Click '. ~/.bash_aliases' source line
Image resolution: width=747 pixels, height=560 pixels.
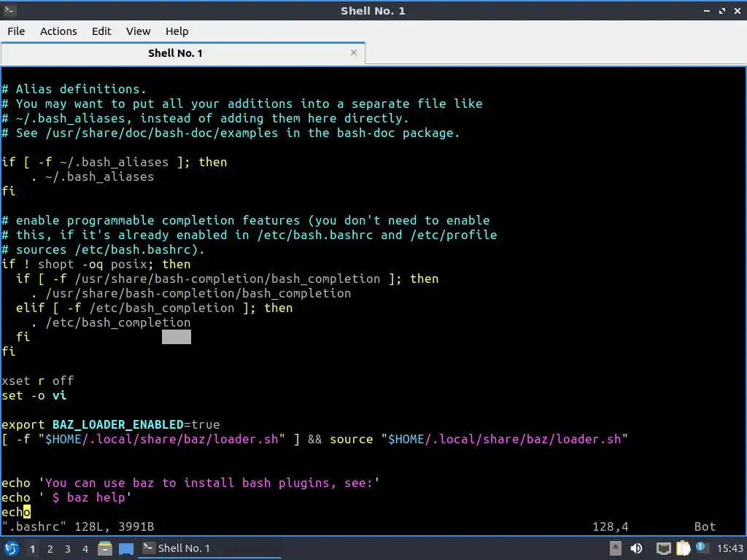(x=93, y=176)
